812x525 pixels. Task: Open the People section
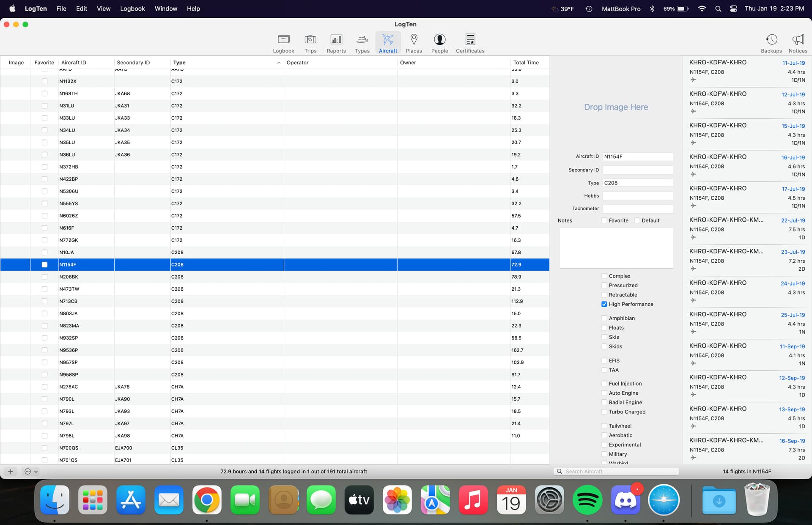tap(439, 44)
